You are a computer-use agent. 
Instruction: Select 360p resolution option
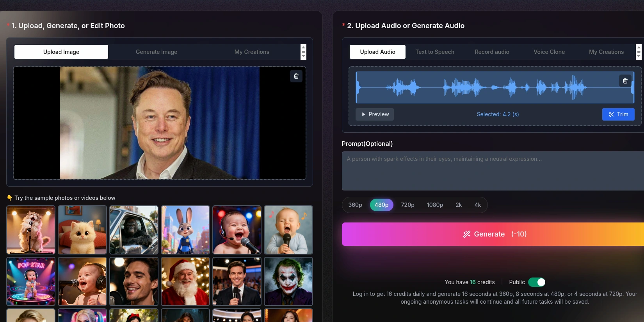point(355,205)
